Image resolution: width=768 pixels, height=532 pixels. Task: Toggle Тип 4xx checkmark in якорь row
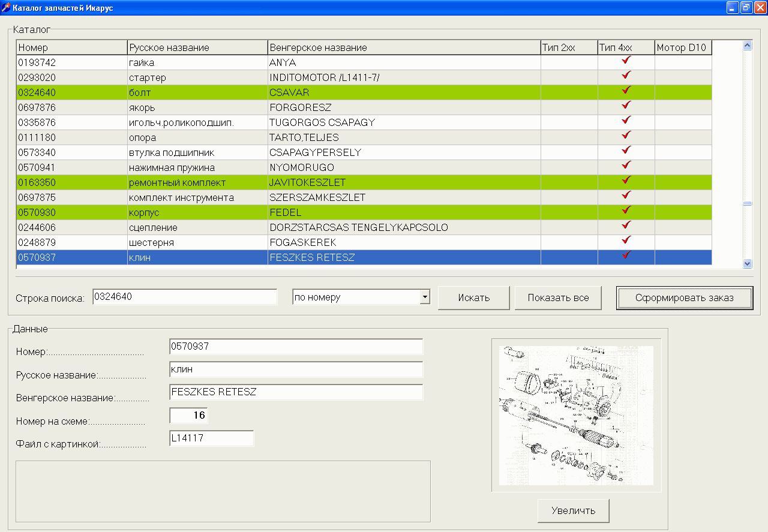pos(626,106)
